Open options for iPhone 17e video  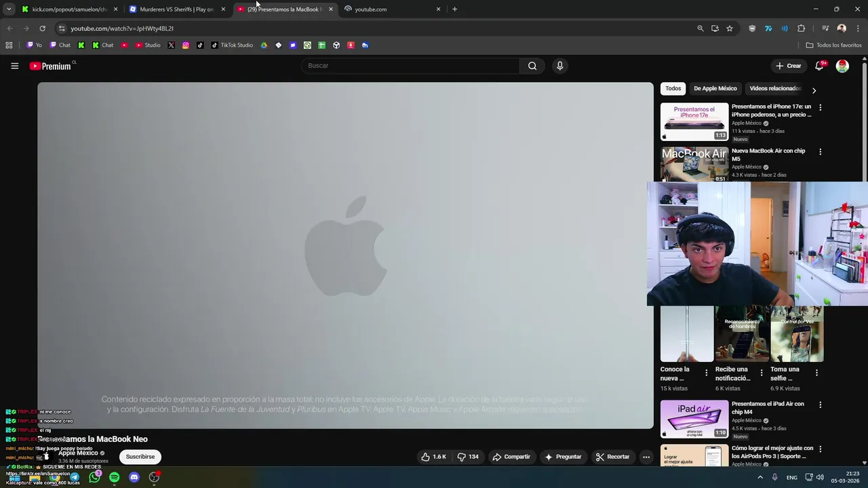tap(820, 107)
